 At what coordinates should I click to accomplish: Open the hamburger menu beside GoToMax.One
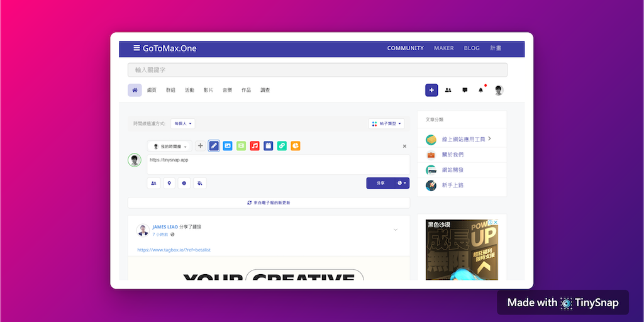pyautogui.click(x=136, y=48)
